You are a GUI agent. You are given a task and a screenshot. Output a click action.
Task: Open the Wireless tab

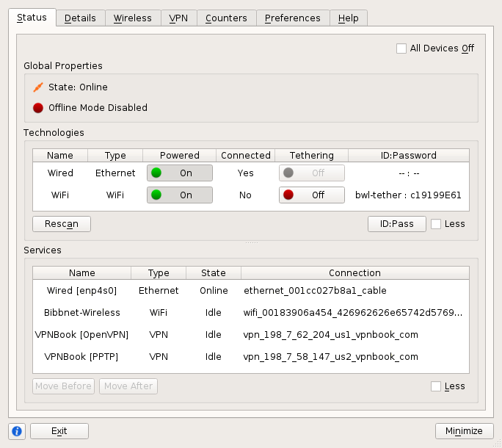[x=133, y=18]
